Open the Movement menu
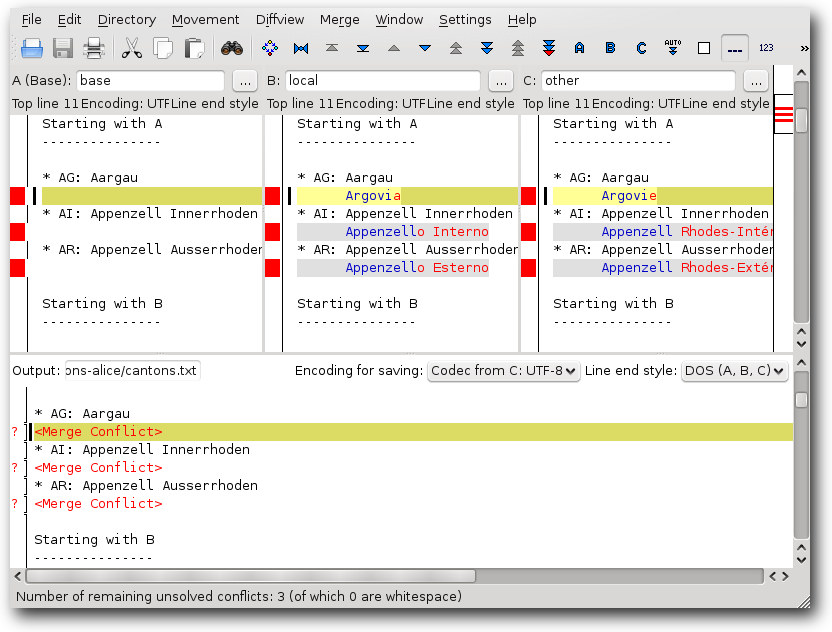Screen dimensions: 832x632 point(205,20)
